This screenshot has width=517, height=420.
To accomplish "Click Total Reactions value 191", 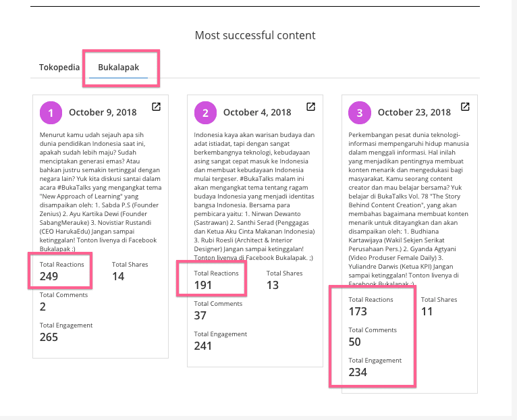I will click(x=203, y=285).
